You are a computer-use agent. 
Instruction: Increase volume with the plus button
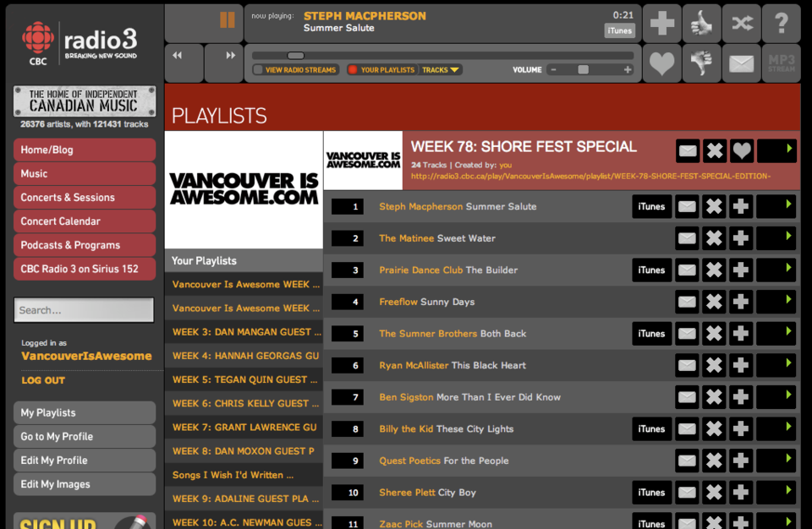click(x=628, y=70)
